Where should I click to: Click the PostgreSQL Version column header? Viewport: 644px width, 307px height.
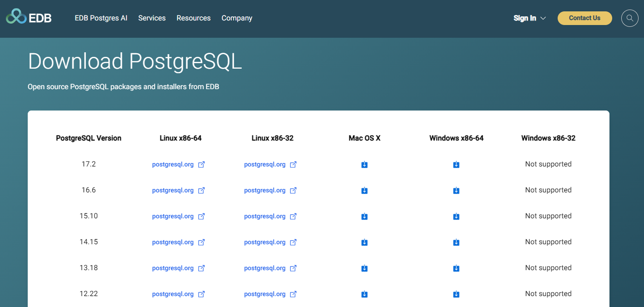click(x=89, y=138)
